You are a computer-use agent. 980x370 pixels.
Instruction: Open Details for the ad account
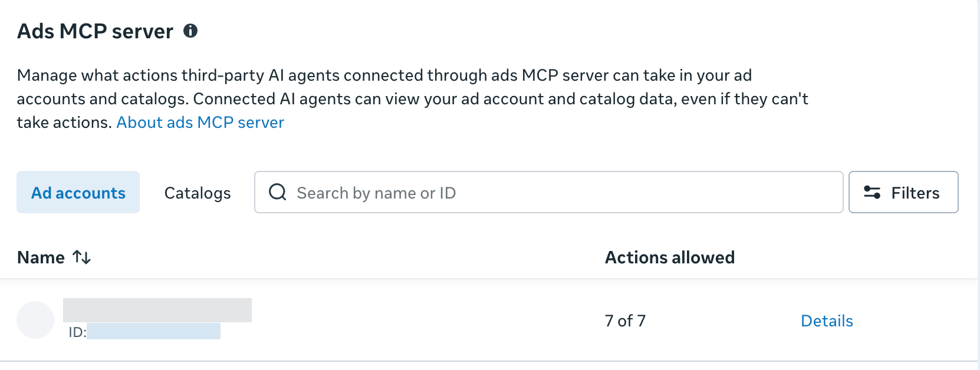(827, 321)
